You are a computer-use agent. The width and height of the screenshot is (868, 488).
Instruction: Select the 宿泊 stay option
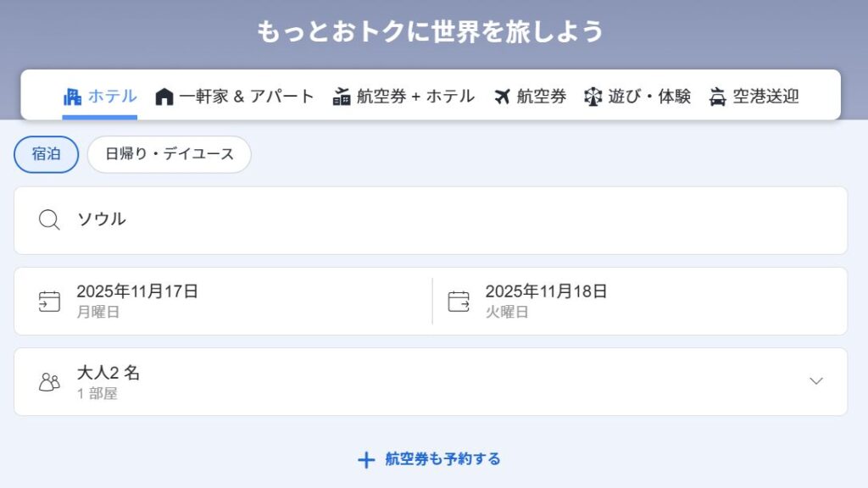(x=46, y=154)
